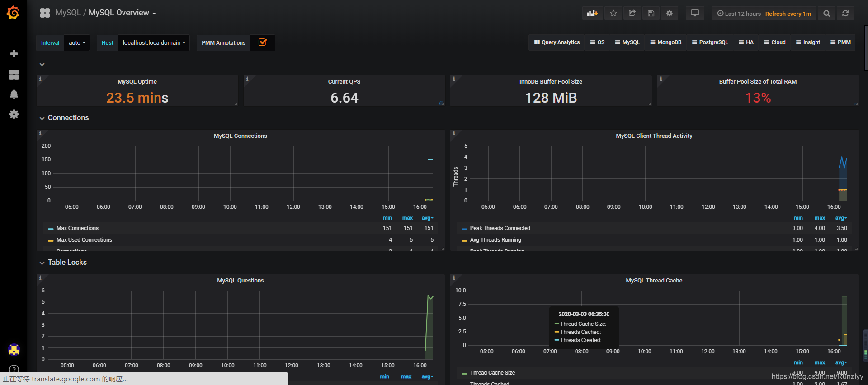Image resolution: width=868 pixels, height=385 pixels.
Task: Open the Insight dashboards menu
Action: pyautogui.click(x=808, y=42)
